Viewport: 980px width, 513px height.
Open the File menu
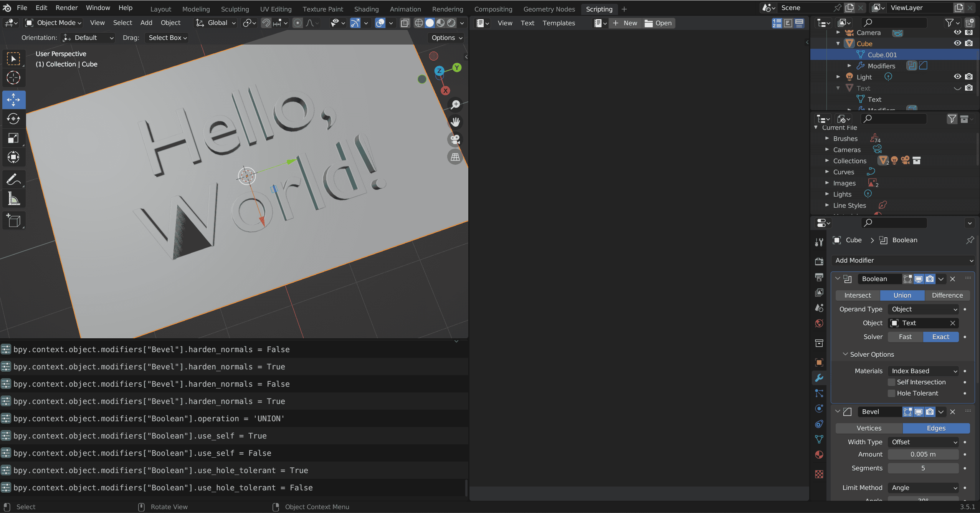pyautogui.click(x=22, y=8)
